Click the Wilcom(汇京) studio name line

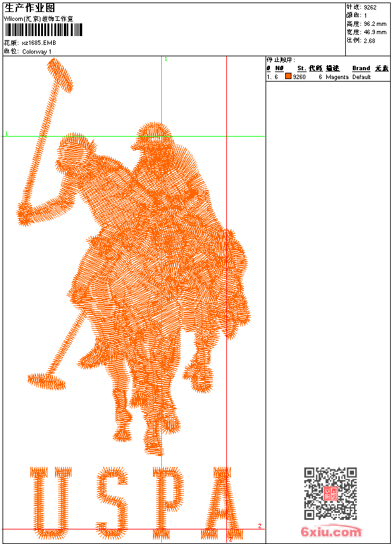[x=39, y=19]
